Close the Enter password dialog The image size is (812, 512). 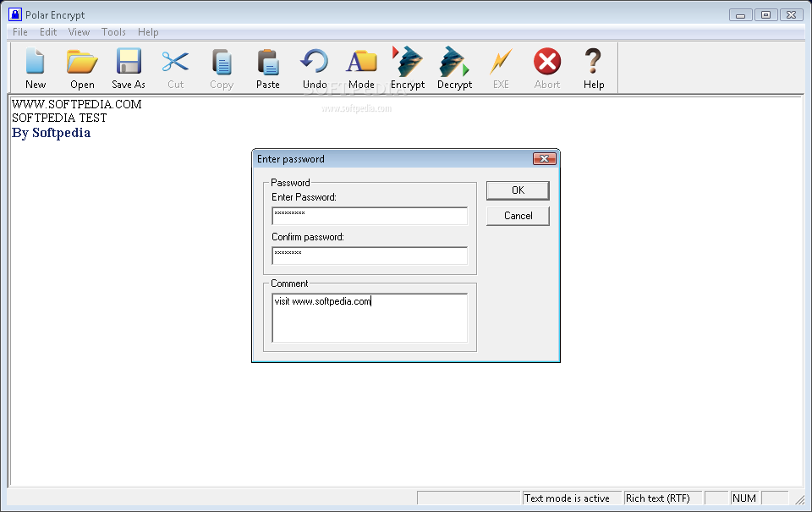(544, 158)
